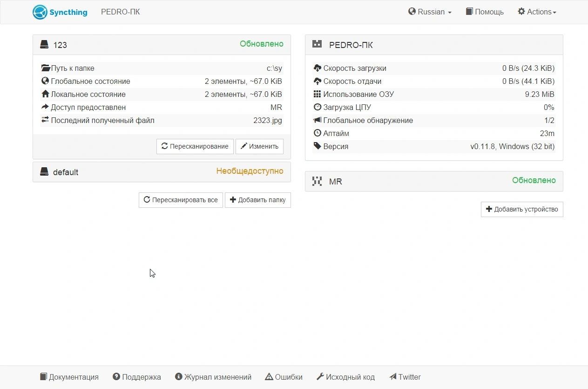Open the Поддержка footer link

pyautogui.click(x=137, y=377)
